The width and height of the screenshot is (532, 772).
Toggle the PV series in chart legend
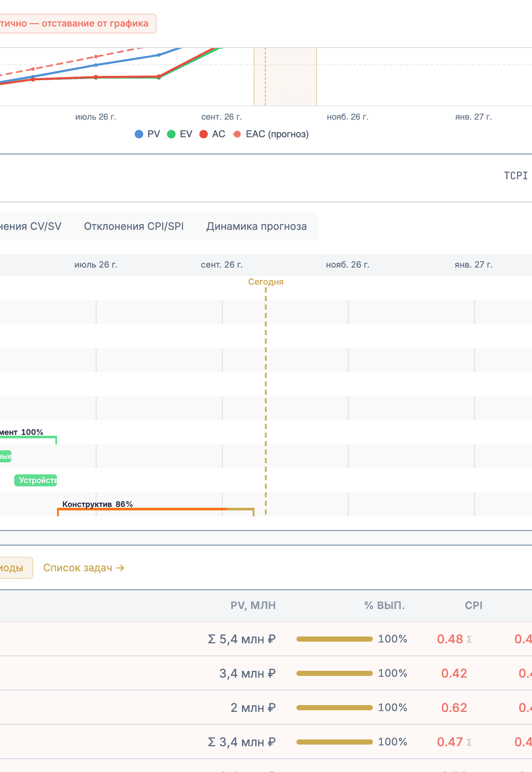(147, 134)
